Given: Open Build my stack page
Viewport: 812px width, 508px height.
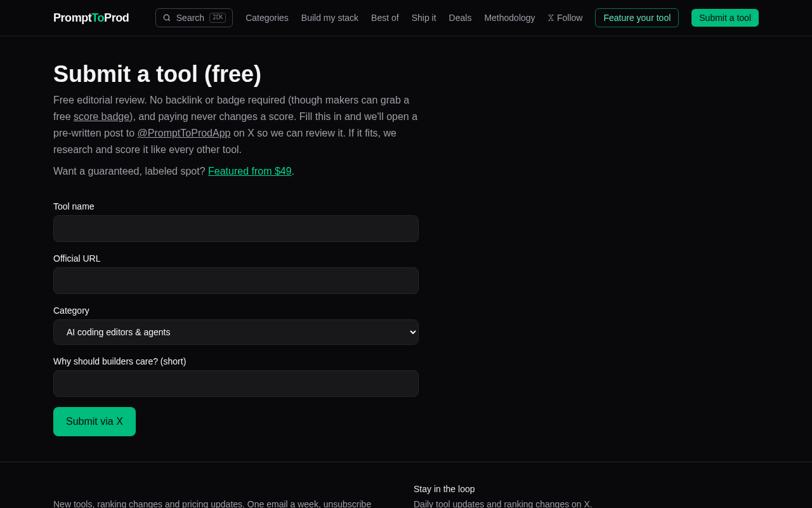Looking at the screenshot, I should pos(330,18).
